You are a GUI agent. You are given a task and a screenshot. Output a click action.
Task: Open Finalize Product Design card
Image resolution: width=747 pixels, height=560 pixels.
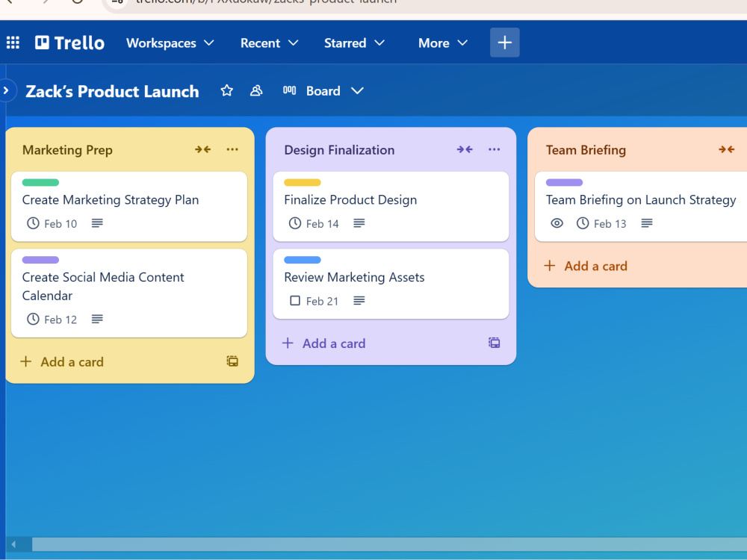pos(391,206)
